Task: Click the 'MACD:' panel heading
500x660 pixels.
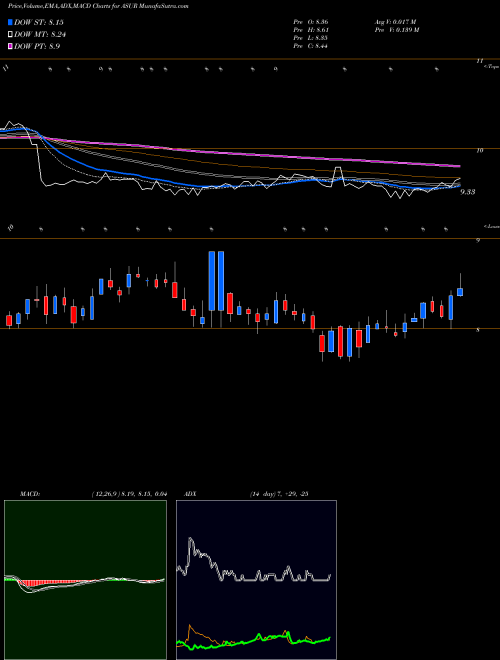Action: [x=30, y=494]
